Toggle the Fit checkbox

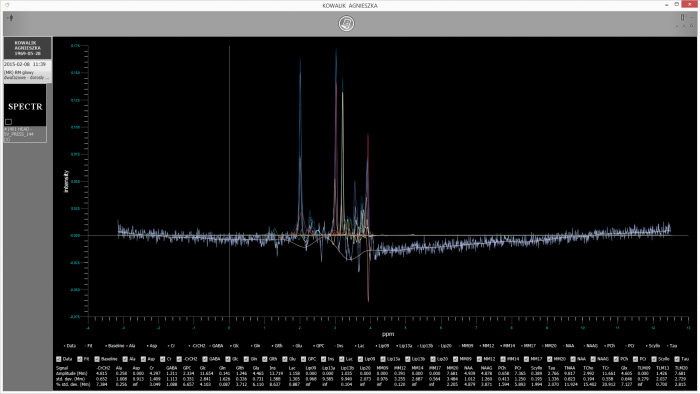point(79,359)
